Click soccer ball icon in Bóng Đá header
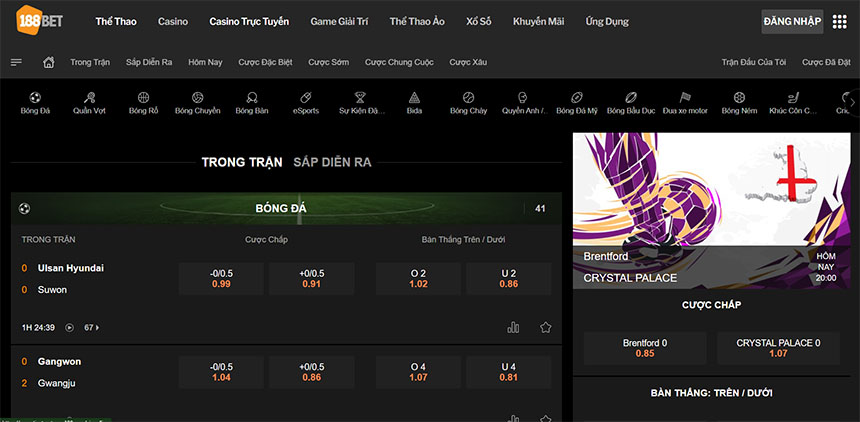Viewport: 860px width, 422px height. pos(24,209)
